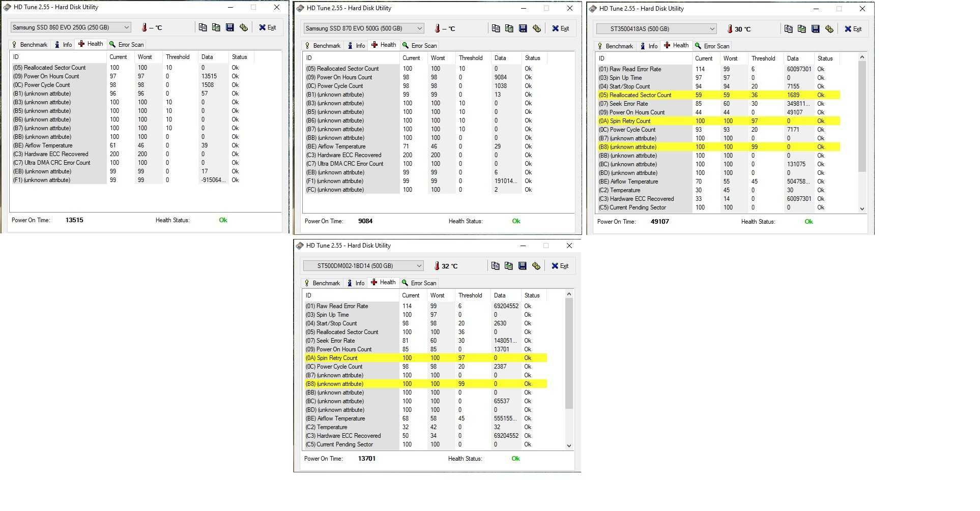Click 32 °C temperature indicator in ST500DM002 window
Image resolution: width=980 pixels, height=511 pixels.
(x=446, y=266)
